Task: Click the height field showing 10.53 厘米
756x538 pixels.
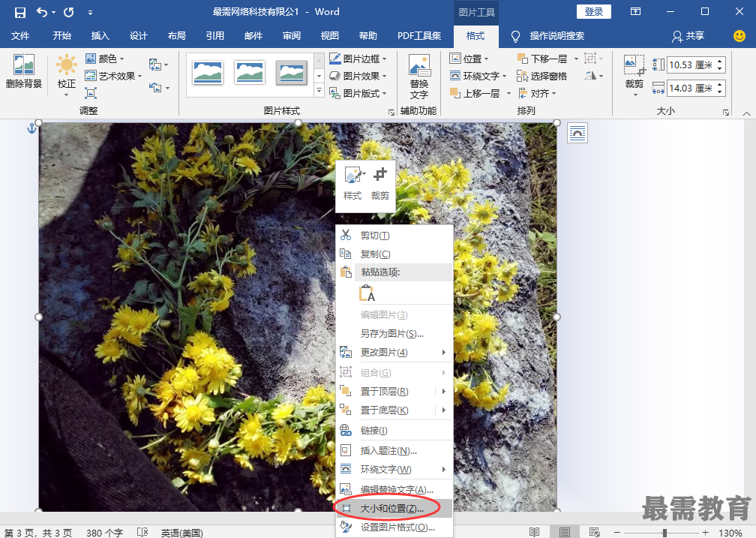Action: point(691,65)
